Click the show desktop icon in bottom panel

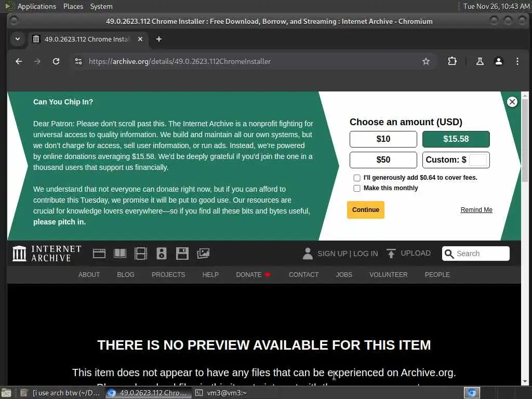click(6, 393)
